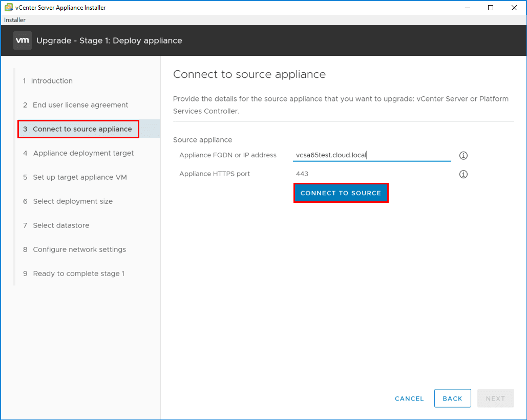The width and height of the screenshot is (527, 420).
Task: Open step 8 Configure network settings
Action: 79,249
